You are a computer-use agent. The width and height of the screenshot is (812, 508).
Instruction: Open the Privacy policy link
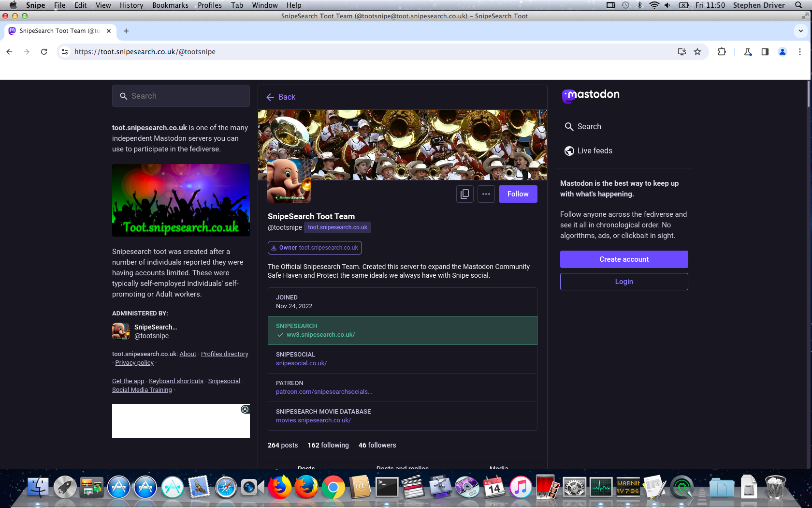click(134, 363)
